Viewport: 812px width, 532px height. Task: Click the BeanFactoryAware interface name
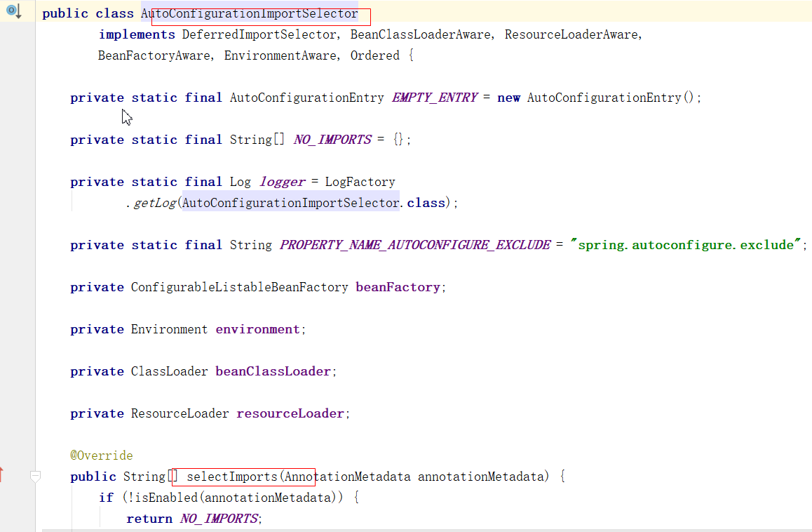154,55
